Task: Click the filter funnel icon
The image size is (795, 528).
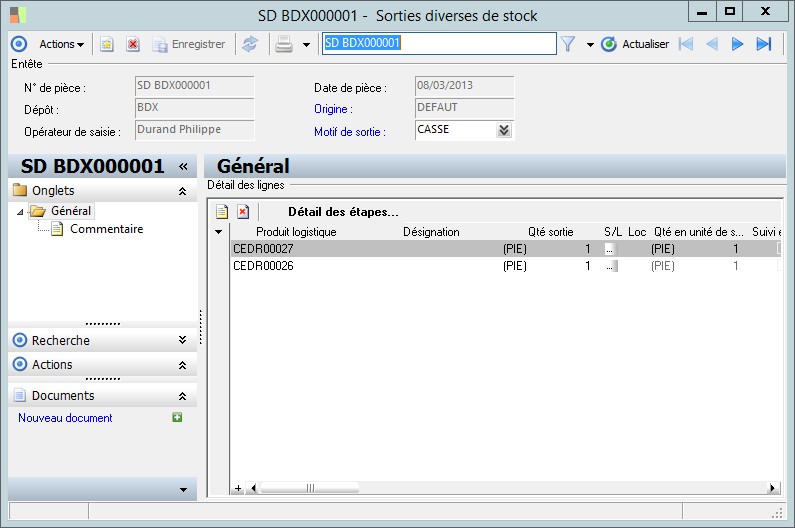Action: tap(568, 45)
